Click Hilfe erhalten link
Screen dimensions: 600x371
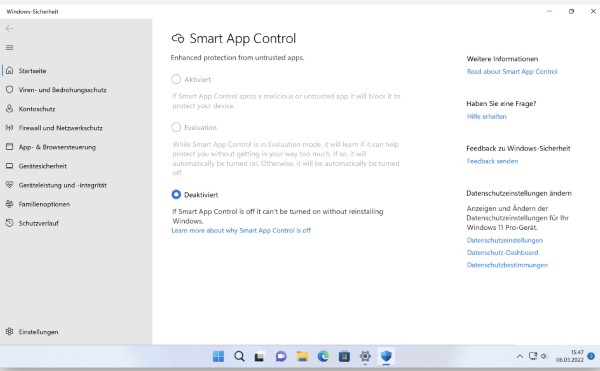pos(486,116)
